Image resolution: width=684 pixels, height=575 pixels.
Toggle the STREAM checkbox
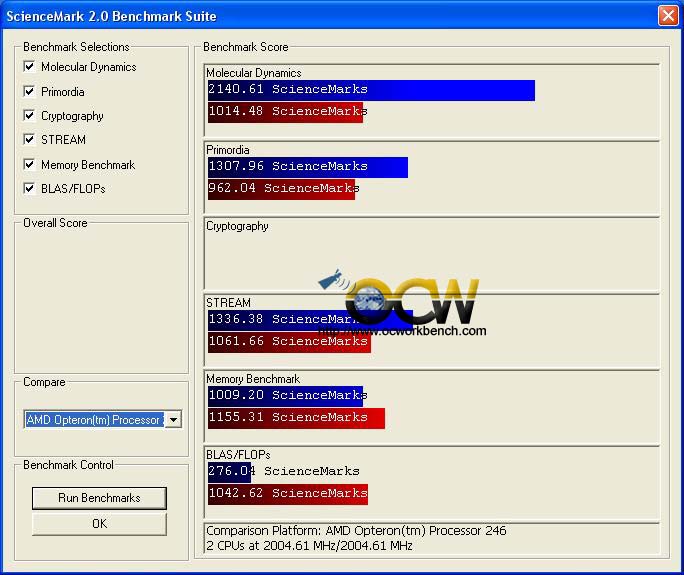pos(29,139)
